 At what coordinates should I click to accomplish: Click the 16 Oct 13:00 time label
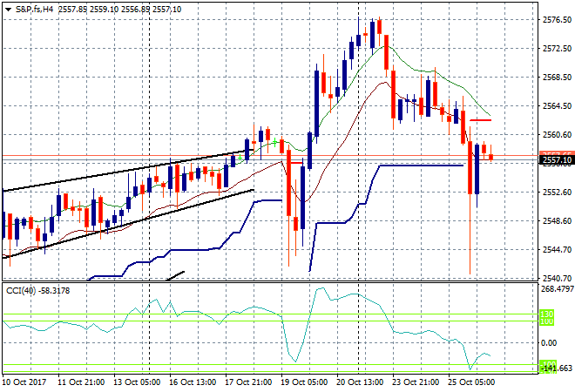[x=193, y=382]
